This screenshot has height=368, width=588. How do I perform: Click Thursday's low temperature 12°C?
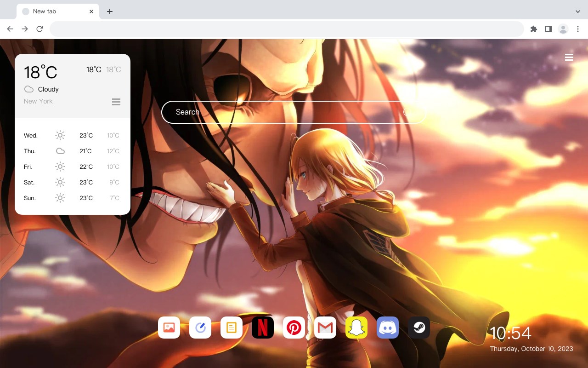pos(113,151)
